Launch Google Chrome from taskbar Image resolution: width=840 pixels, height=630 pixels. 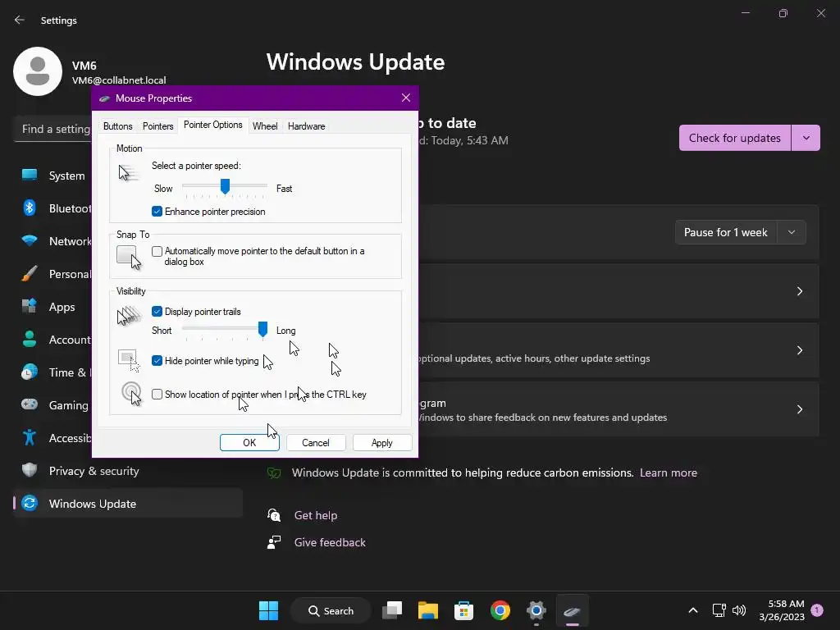500,610
